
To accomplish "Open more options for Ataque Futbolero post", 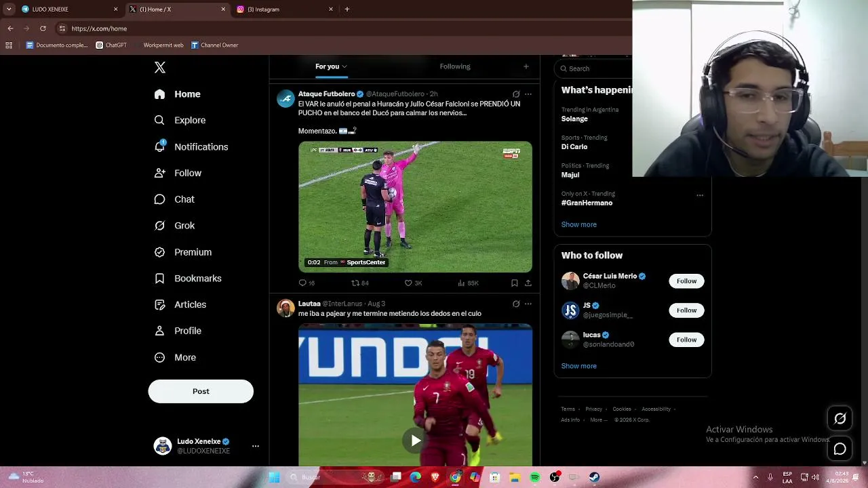I will click(x=528, y=94).
